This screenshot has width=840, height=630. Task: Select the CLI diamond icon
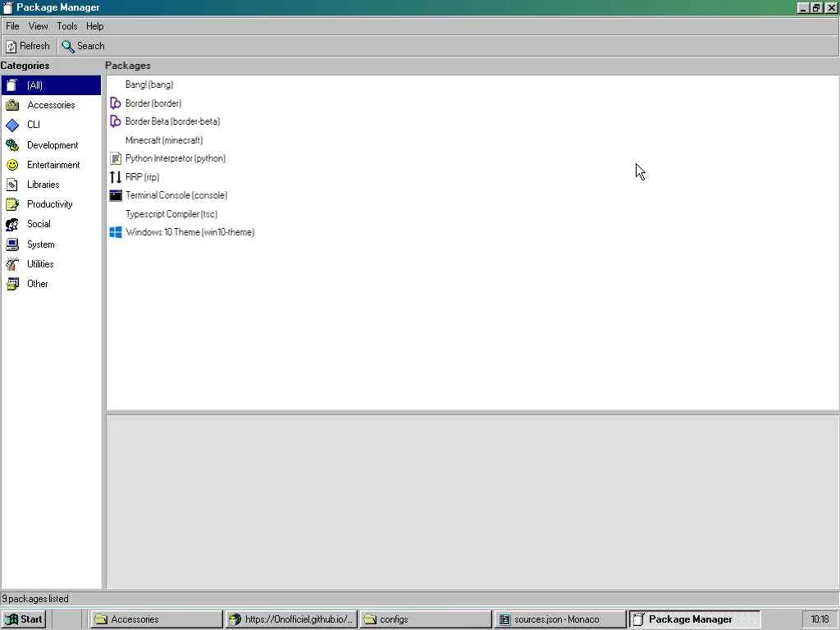click(x=11, y=125)
